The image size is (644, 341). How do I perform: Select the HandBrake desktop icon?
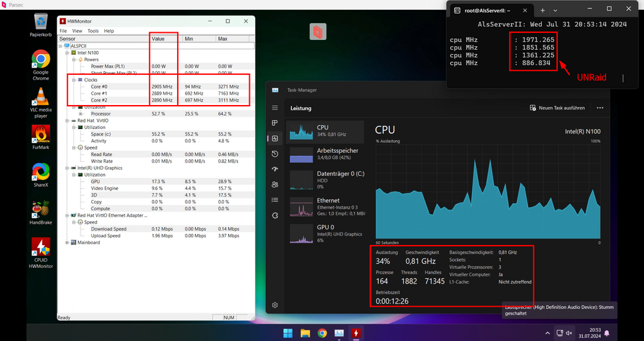pos(41,213)
